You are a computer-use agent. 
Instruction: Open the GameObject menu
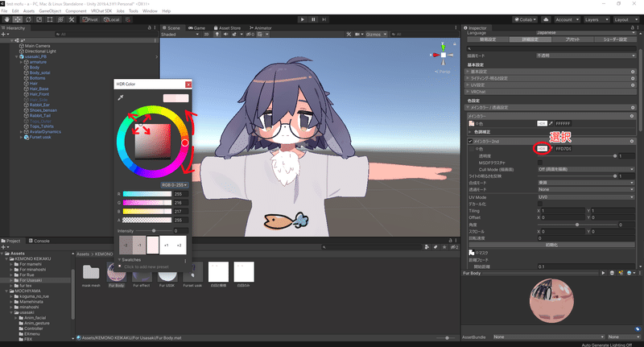coord(50,11)
